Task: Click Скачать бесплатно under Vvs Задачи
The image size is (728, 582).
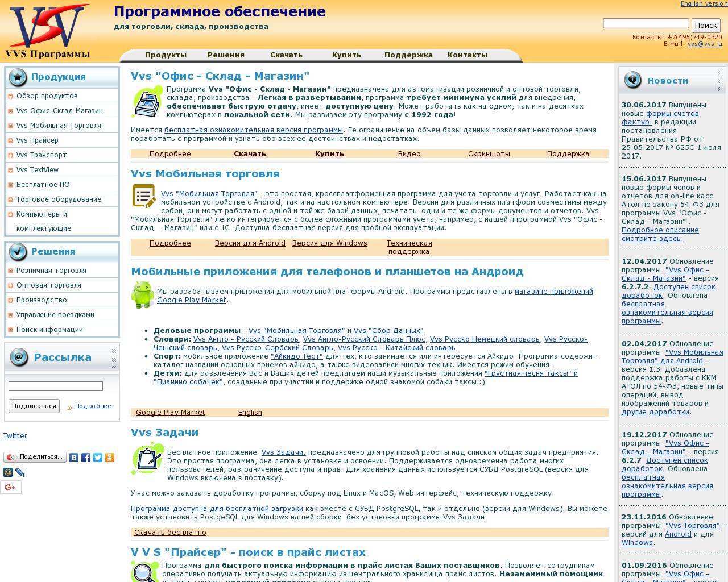Action: 170,533
